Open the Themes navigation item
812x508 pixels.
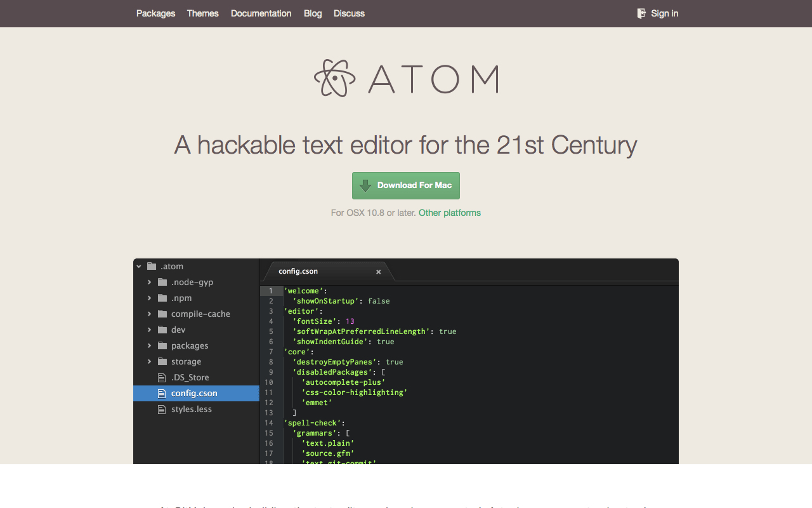coord(203,13)
